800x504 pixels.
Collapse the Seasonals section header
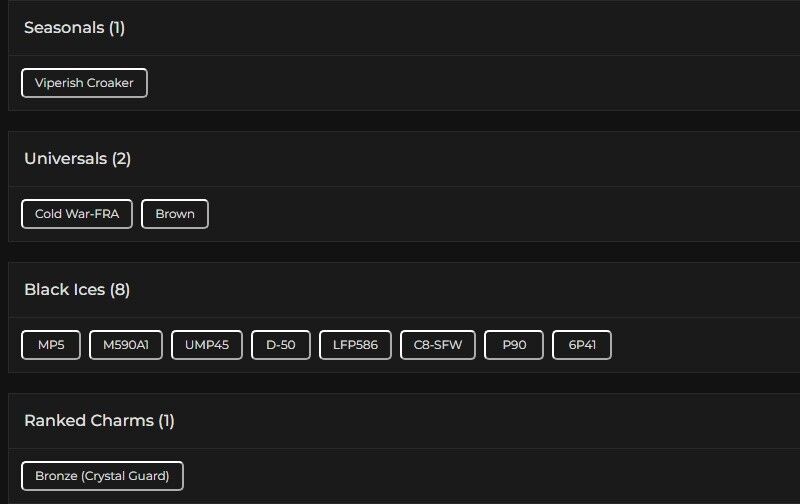64,28
